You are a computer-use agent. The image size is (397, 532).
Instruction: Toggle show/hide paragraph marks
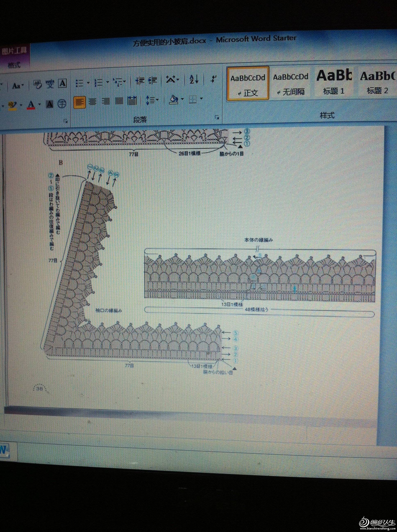click(x=213, y=78)
